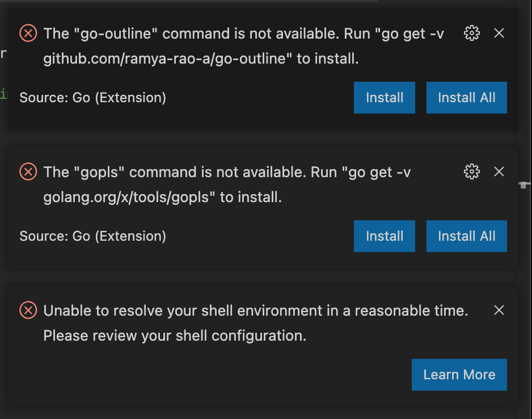532x419 pixels.
Task: Click the red error icon on gopls notification
Action: pyautogui.click(x=28, y=171)
